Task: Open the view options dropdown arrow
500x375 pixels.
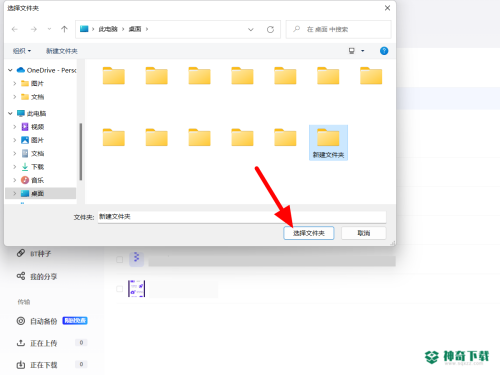Action: [363, 51]
